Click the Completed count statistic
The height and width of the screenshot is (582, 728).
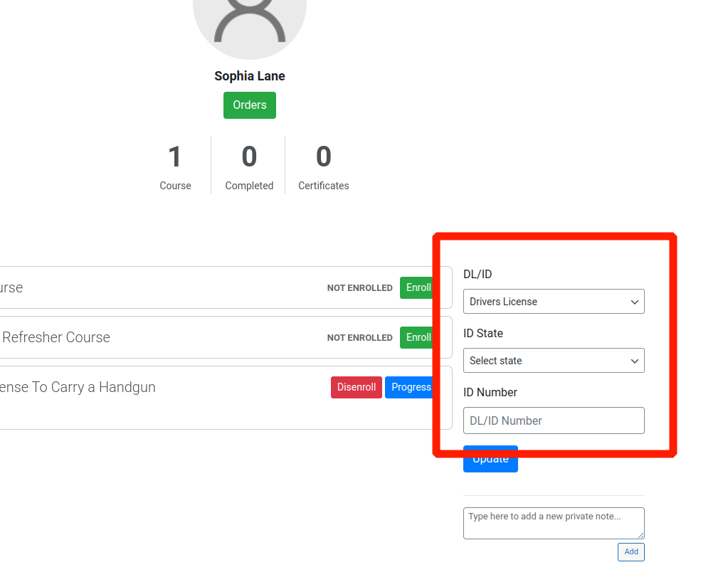[249, 166]
